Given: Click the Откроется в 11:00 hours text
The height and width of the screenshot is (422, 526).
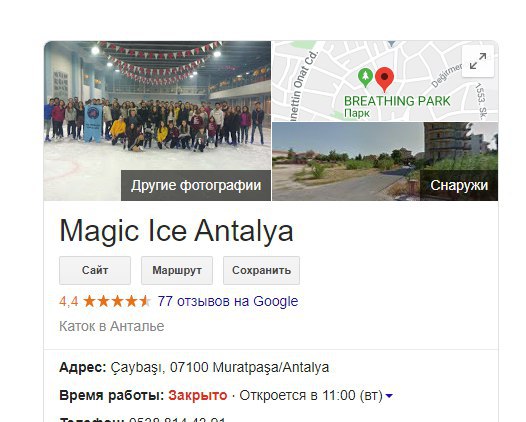Looking at the screenshot, I should 311,395.
